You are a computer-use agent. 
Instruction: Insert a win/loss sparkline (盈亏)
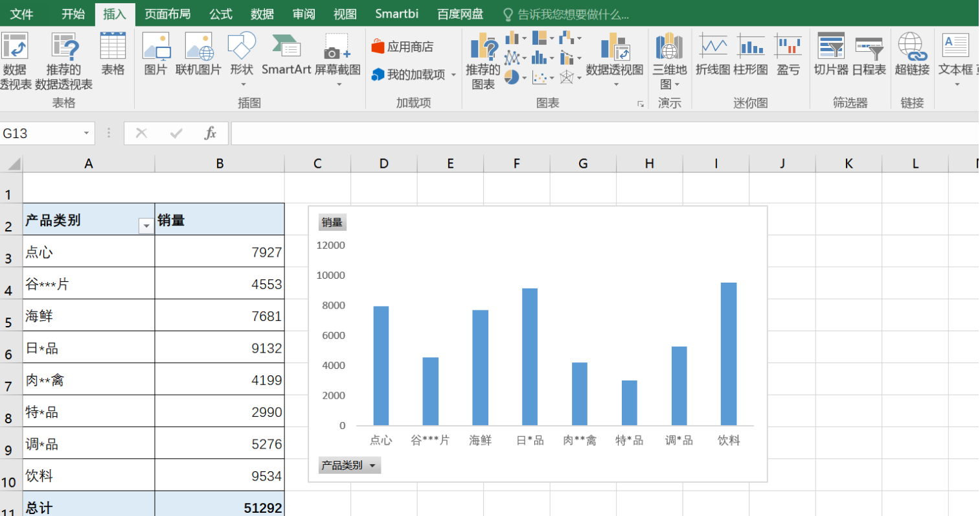788,54
